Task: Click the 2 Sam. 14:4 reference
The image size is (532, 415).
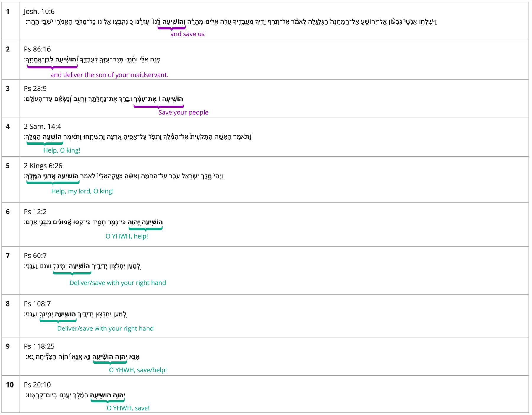Action: coord(42,126)
